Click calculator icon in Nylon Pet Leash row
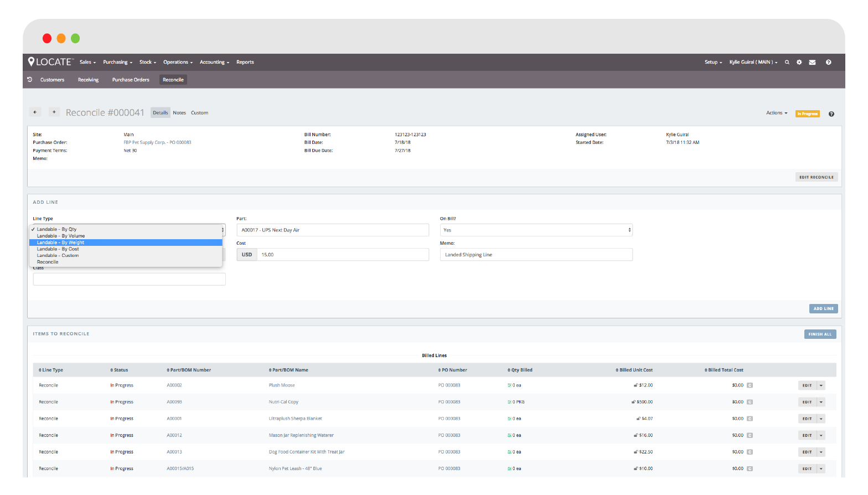This screenshot has width=868, height=495. click(x=750, y=468)
